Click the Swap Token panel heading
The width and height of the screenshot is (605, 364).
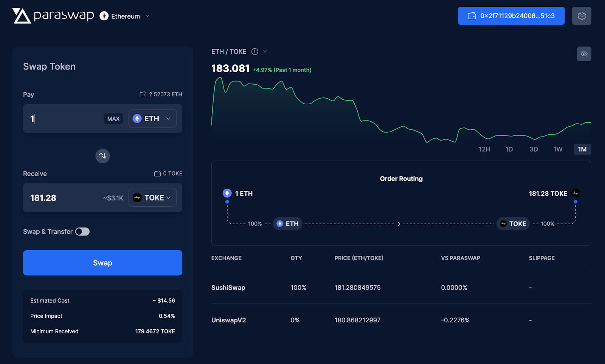click(x=49, y=67)
